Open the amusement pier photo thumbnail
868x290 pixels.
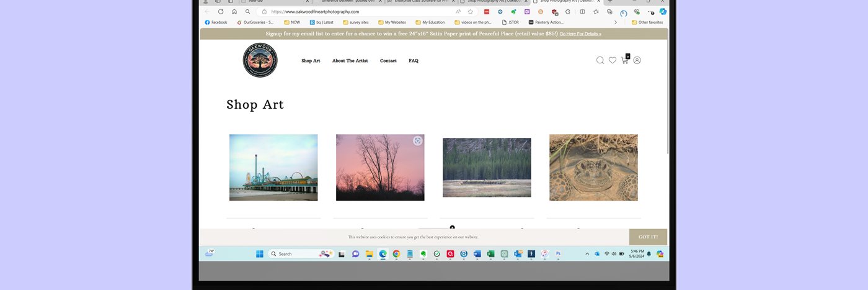click(273, 168)
